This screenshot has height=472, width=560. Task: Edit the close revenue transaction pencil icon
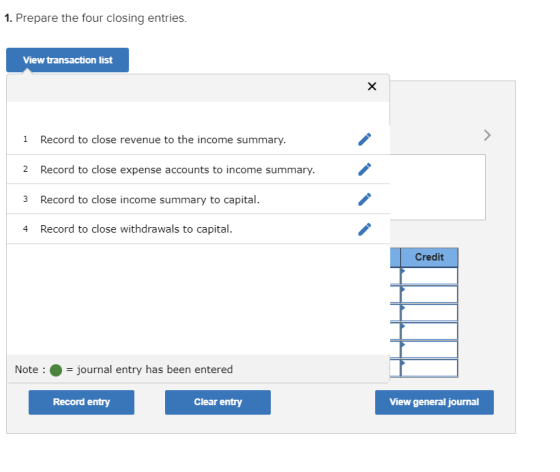[x=365, y=140]
